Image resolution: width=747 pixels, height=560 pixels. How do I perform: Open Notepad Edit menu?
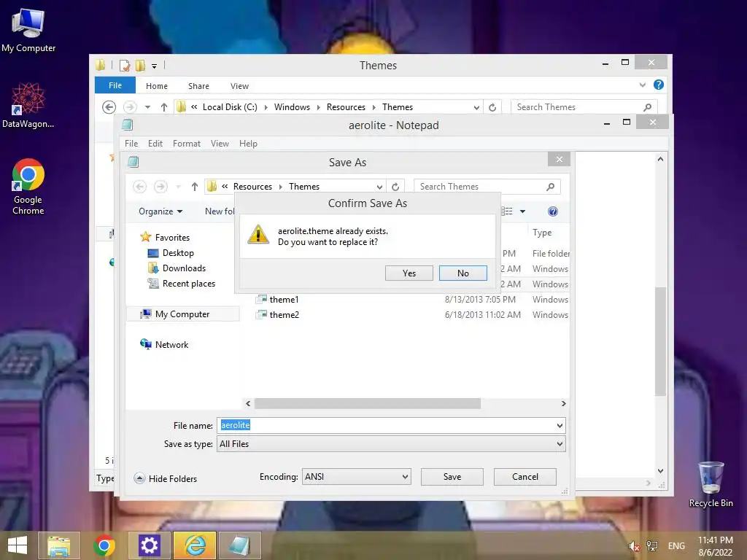155,144
